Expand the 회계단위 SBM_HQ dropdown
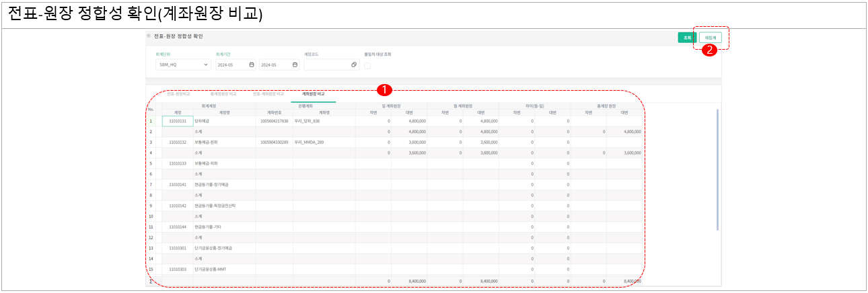 206,65
